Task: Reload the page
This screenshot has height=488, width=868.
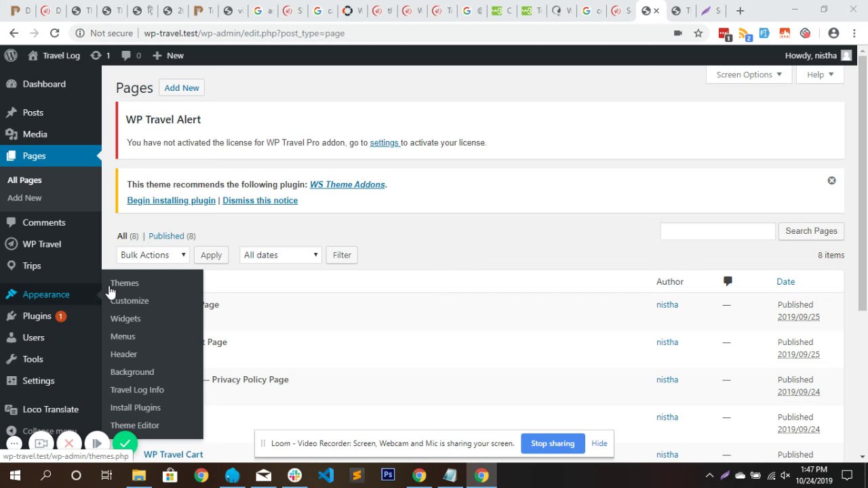Action: point(55,33)
